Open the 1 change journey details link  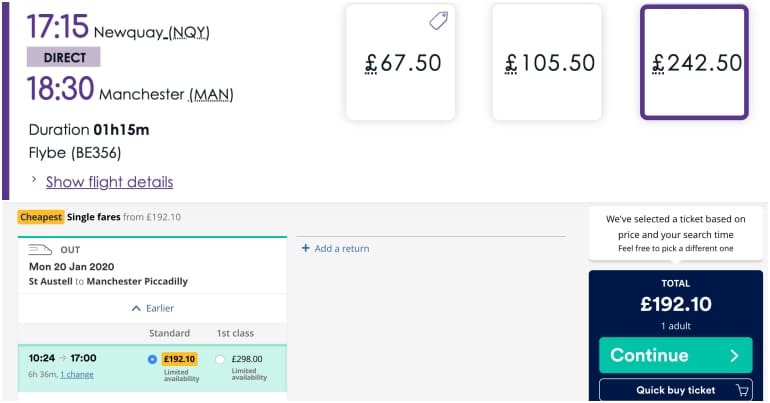pos(77,375)
